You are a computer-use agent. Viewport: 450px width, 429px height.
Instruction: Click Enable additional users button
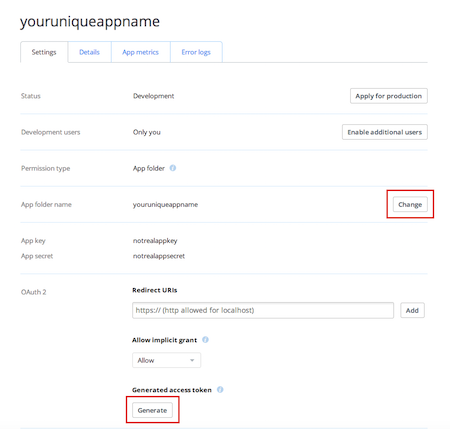pyautogui.click(x=385, y=132)
